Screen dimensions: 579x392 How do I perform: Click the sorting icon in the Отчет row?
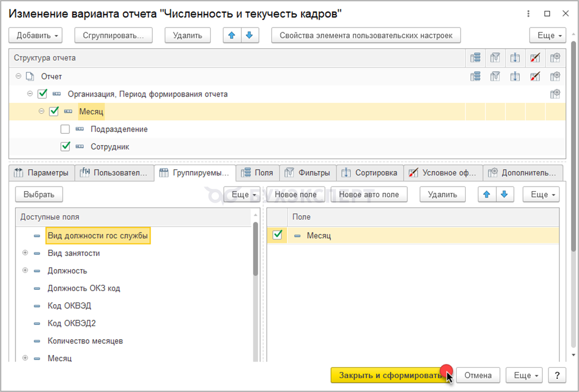tap(515, 76)
